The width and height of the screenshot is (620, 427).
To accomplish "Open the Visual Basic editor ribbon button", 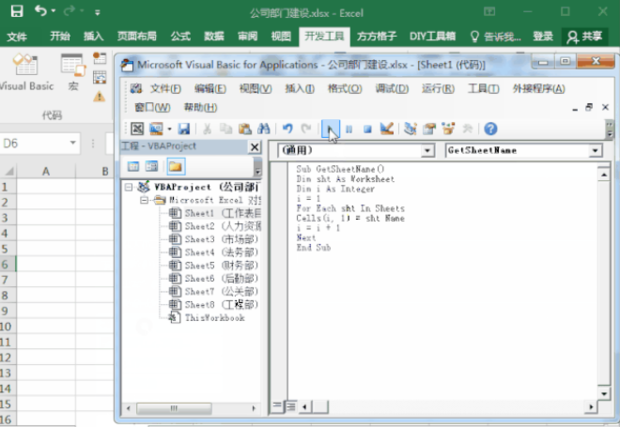I will 26,74.
